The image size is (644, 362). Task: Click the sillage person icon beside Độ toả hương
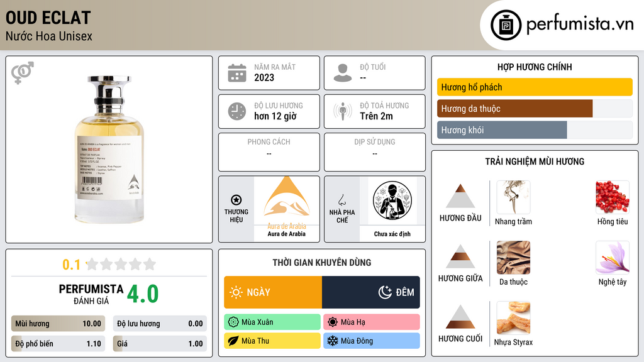[x=343, y=111]
